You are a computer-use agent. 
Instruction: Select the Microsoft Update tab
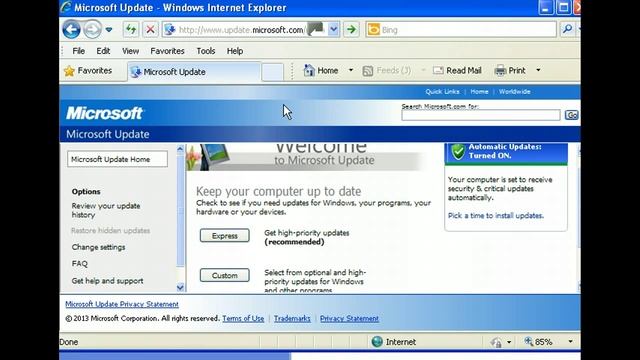tap(194, 72)
